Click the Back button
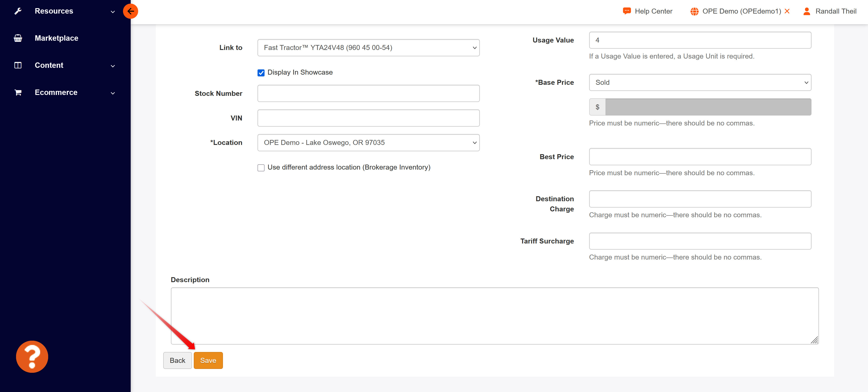This screenshot has width=868, height=392. click(x=177, y=360)
